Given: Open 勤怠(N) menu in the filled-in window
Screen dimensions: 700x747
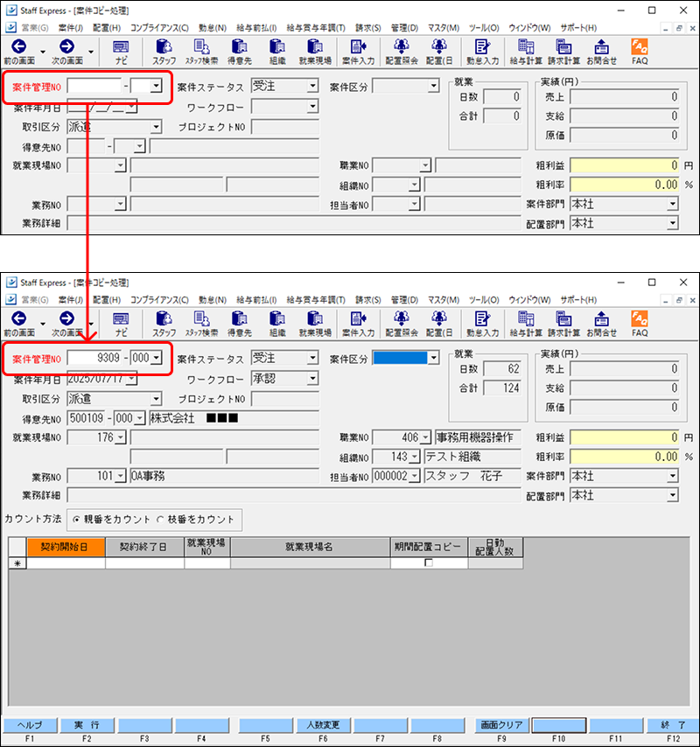Looking at the screenshot, I should click(213, 300).
